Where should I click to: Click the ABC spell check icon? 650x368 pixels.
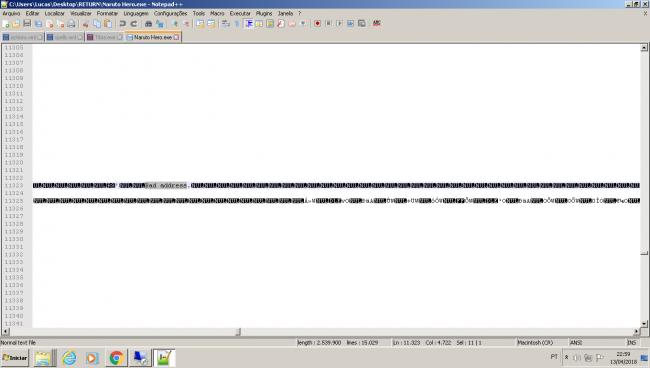click(376, 24)
